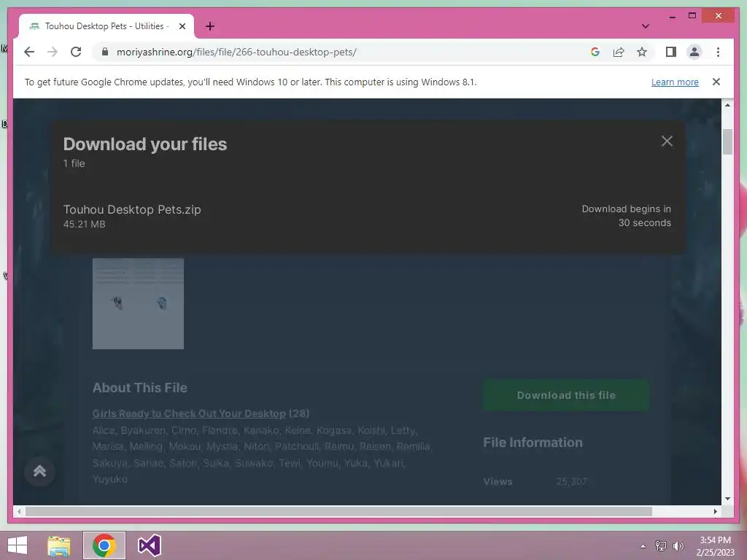Click the Google icon in address bar
747x560 pixels.
[595, 52]
